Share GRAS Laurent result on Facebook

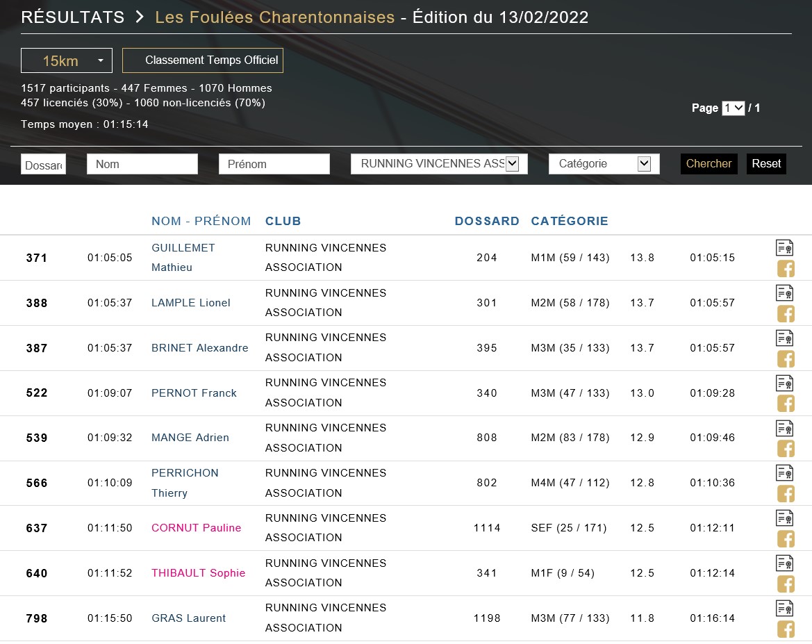(785, 629)
